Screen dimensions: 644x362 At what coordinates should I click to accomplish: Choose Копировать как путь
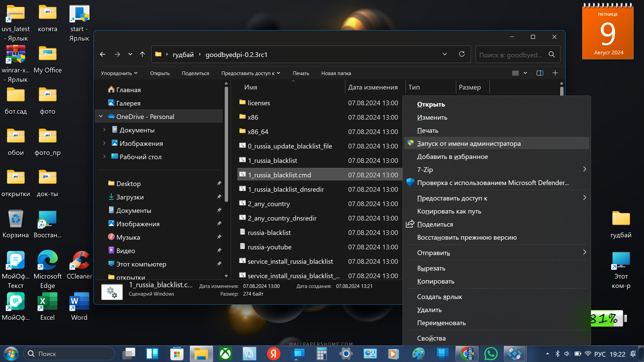click(x=497, y=211)
